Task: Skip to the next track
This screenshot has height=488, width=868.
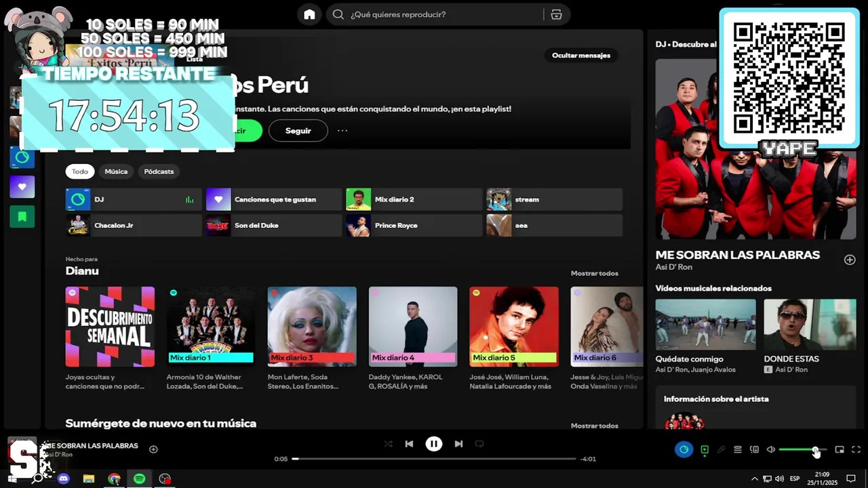Action: [458, 444]
